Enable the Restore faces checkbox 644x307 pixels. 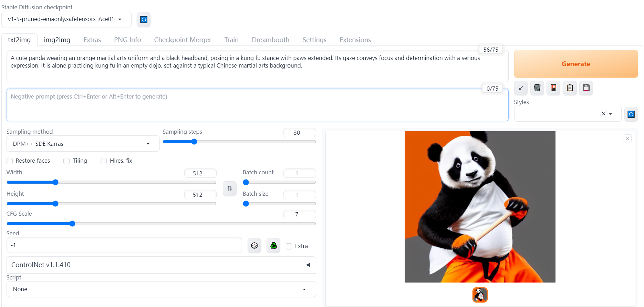coord(10,161)
